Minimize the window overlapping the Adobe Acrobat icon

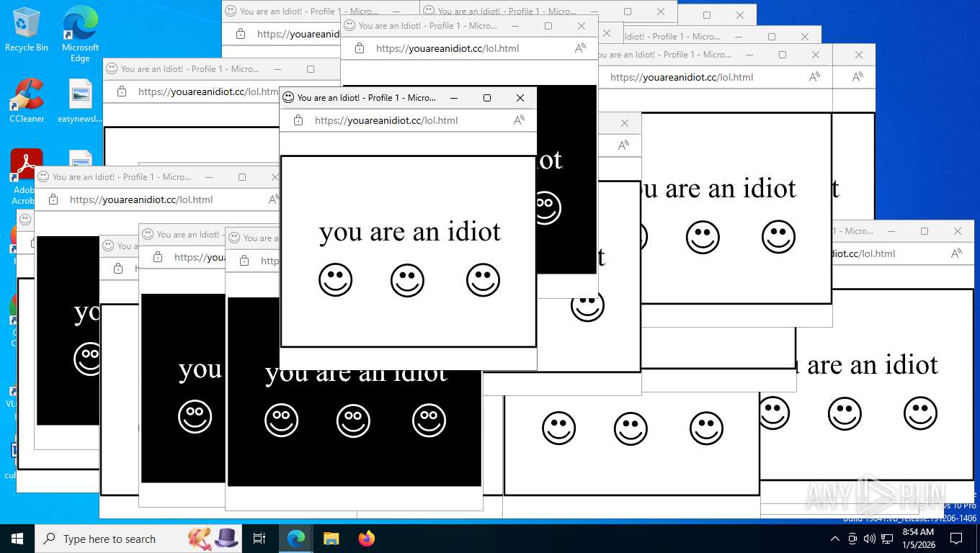pos(209,177)
